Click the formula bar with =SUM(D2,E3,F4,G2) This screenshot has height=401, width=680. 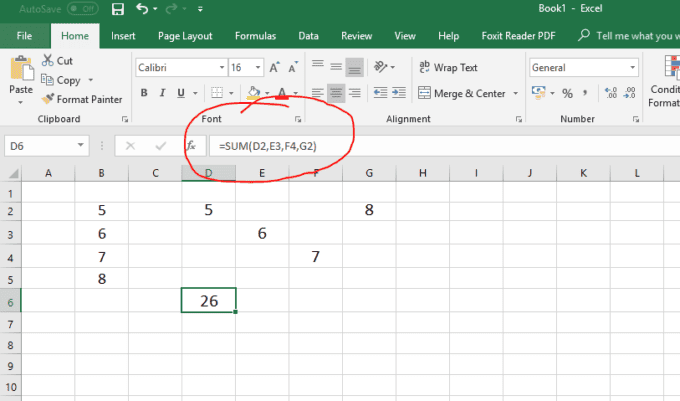445,146
